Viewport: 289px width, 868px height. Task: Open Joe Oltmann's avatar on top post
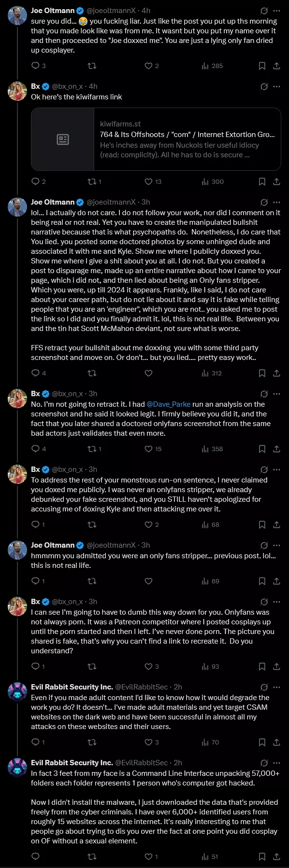(17, 15)
